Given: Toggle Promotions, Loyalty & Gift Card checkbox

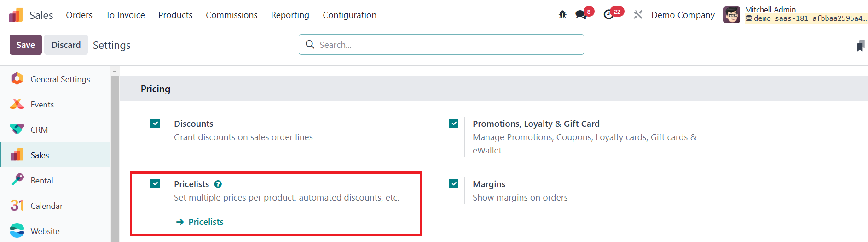Looking at the screenshot, I should [454, 124].
